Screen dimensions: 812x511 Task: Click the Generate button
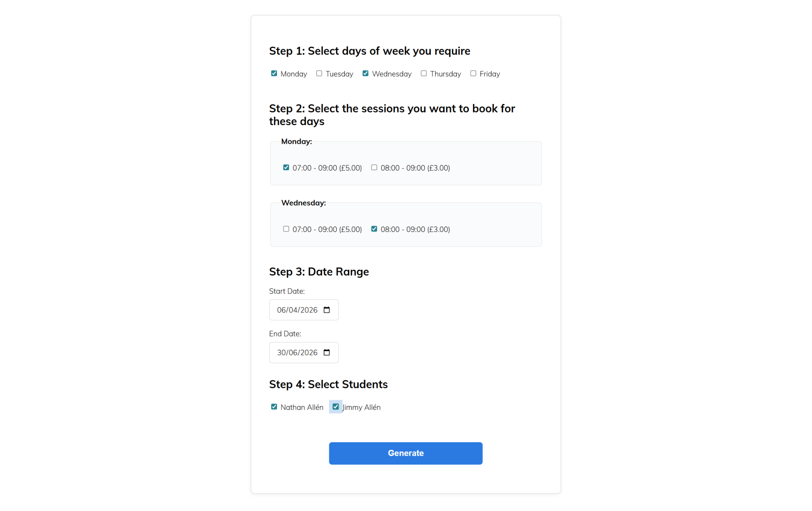pyautogui.click(x=405, y=453)
